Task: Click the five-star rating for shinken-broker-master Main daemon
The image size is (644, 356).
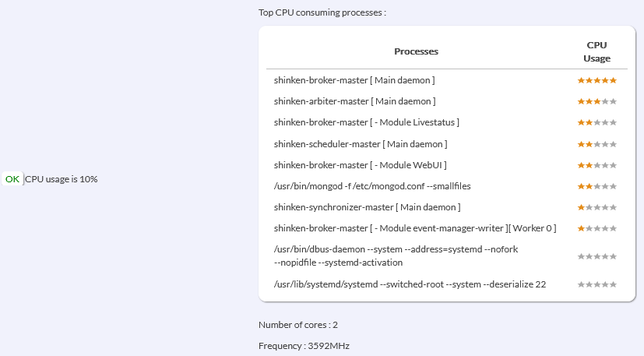Action: (x=596, y=80)
